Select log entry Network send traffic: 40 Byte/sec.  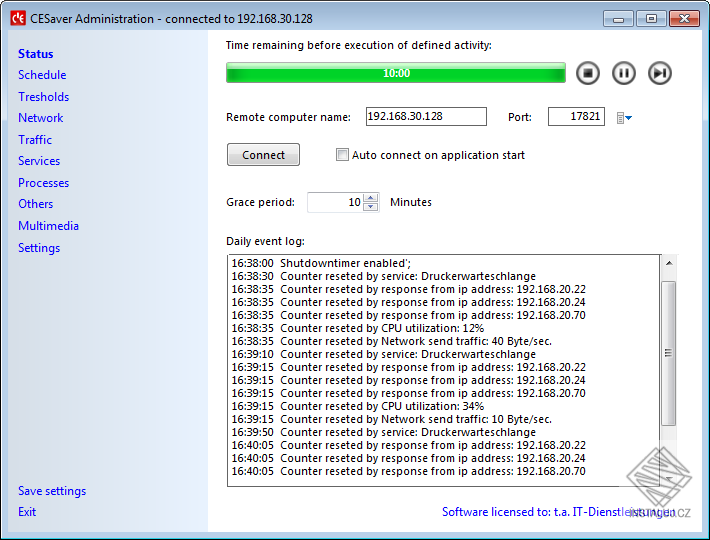(x=392, y=341)
